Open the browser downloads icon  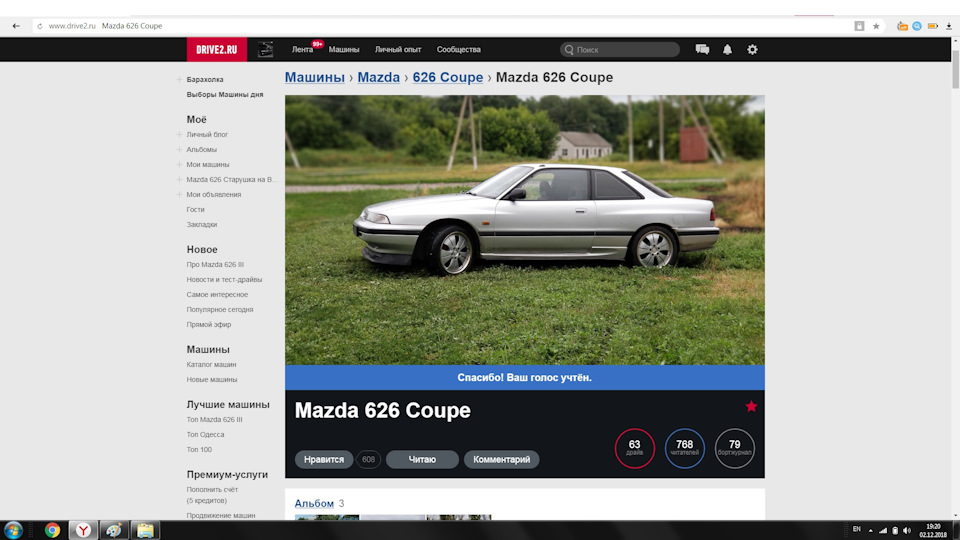tap(949, 26)
